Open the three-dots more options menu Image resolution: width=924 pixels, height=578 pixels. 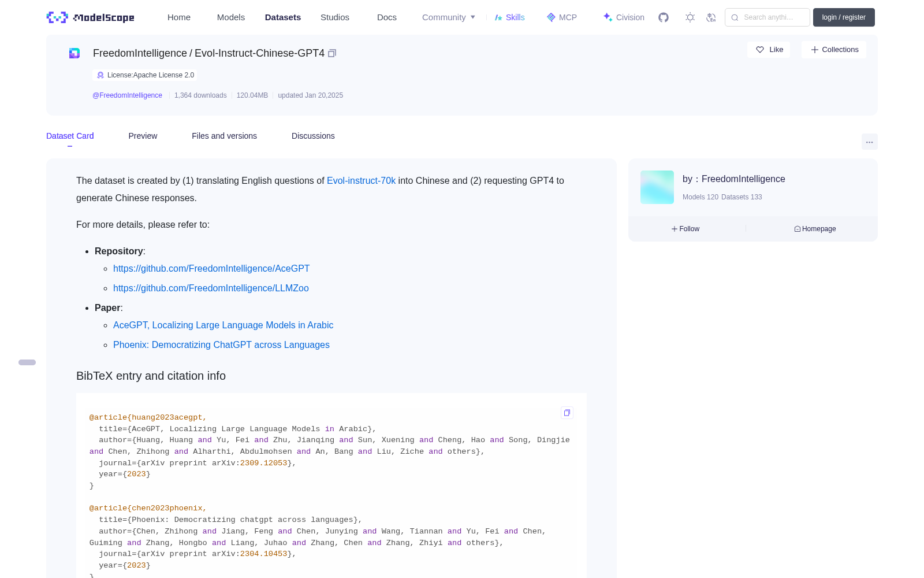pos(869,142)
